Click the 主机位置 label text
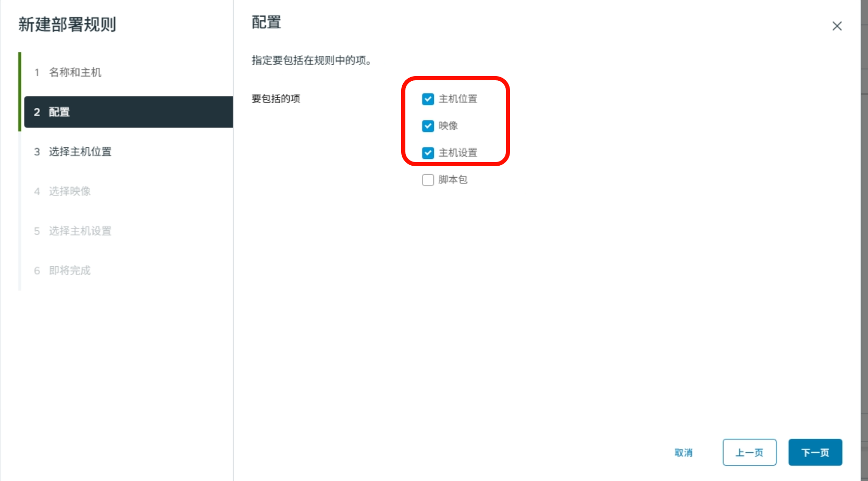The height and width of the screenshot is (481, 868). [458, 99]
